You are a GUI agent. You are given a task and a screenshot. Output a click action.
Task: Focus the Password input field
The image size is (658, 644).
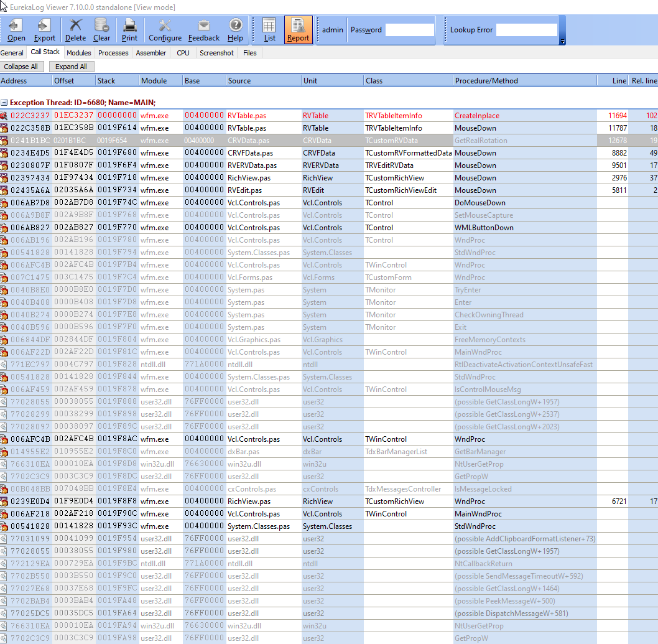click(410, 30)
